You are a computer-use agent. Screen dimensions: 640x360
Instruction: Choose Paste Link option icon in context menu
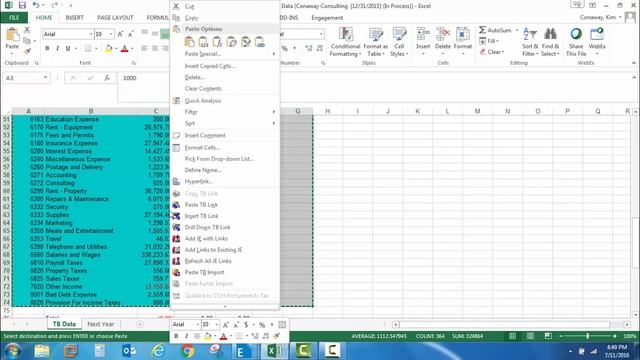(260, 42)
